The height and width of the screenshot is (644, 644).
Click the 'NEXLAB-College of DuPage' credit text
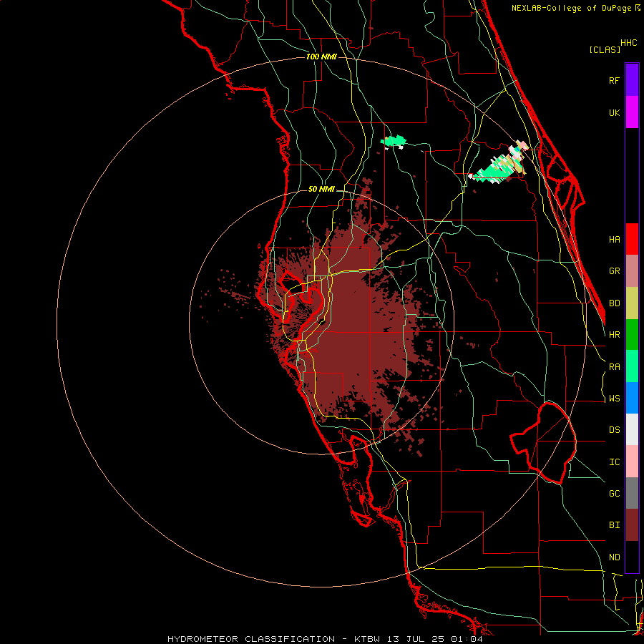click(571, 8)
